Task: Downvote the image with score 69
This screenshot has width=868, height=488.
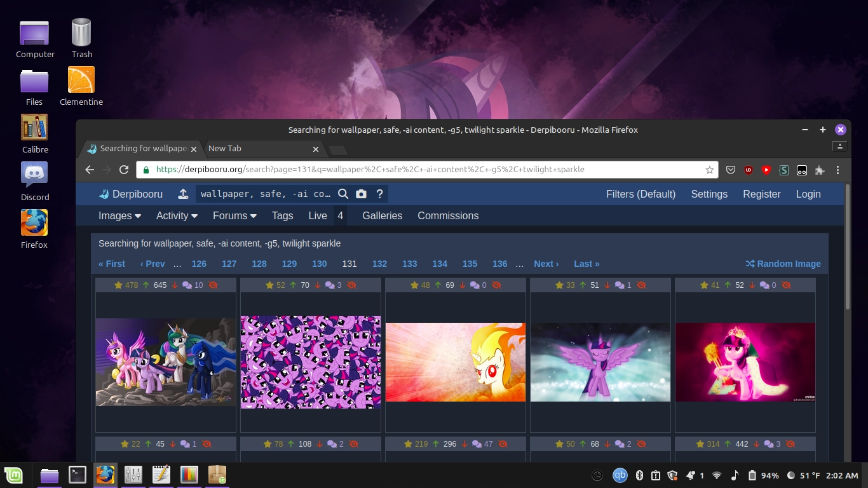Action: pyautogui.click(x=463, y=285)
